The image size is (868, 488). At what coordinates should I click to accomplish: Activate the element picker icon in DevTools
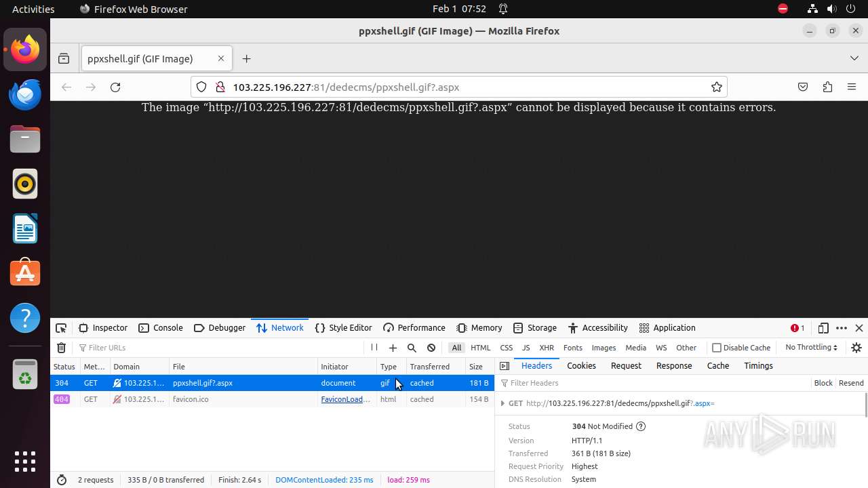click(61, 328)
